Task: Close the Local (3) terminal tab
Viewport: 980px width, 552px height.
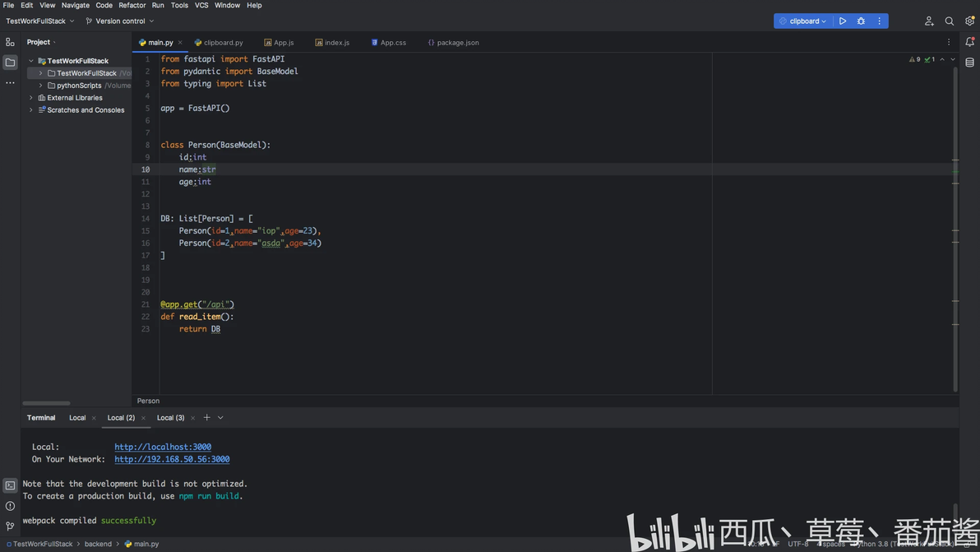Action: pos(192,418)
